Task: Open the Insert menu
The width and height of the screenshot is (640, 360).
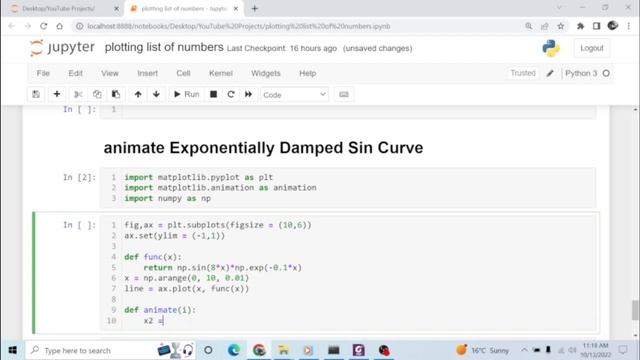Action: point(147,73)
